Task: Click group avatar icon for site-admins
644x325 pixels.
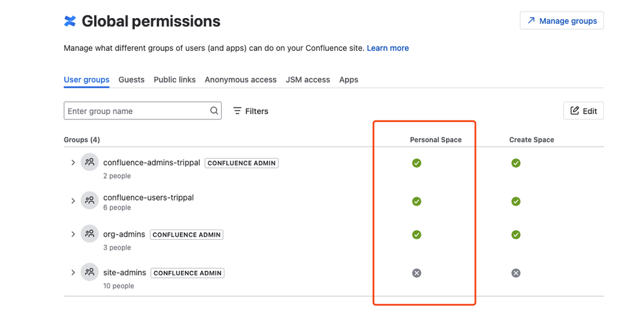Action: 90,272
